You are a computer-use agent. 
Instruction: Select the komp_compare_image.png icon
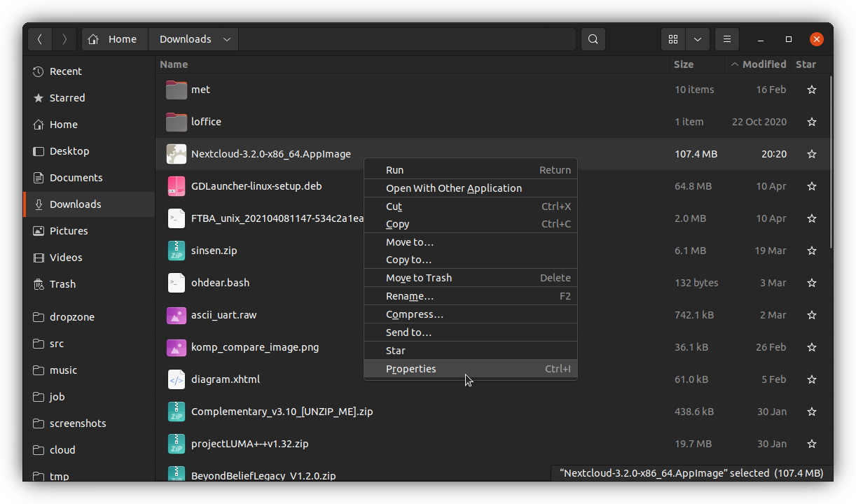coord(177,347)
